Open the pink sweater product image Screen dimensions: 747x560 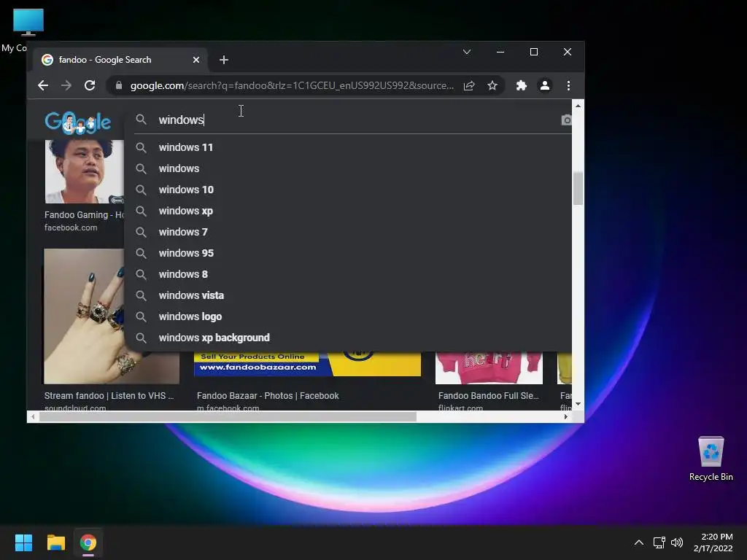[x=489, y=367]
